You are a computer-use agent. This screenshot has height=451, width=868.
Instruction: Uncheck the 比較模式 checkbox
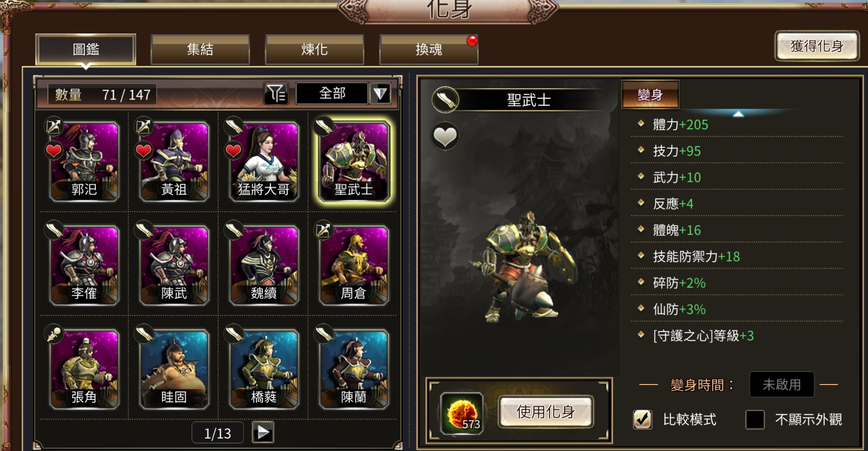(643, 419)
